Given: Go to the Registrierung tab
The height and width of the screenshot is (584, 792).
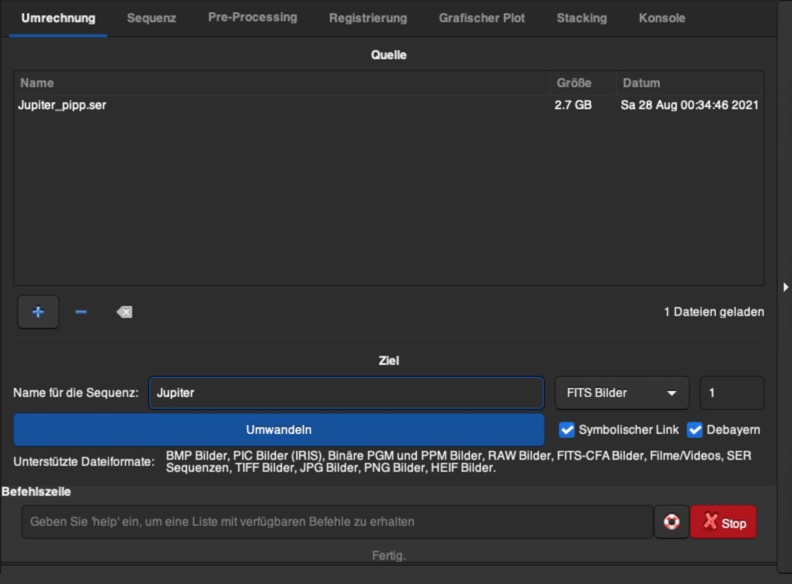Looking at the screenshot, I should click(368, 18).
